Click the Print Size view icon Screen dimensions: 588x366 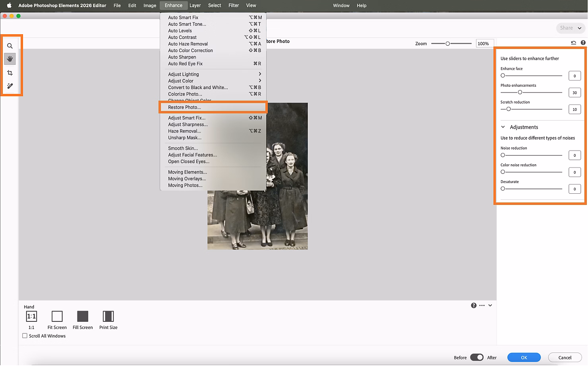[108, 316]
